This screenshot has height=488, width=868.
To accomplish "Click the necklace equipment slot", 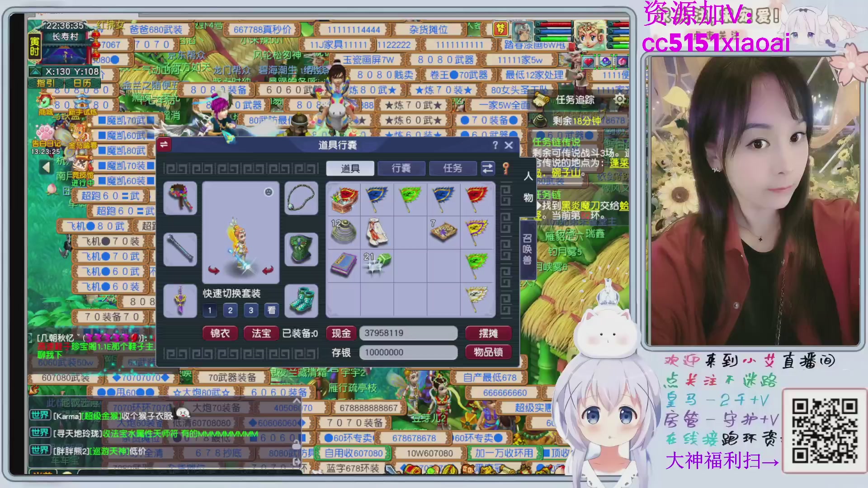I will tap(301, 198).
